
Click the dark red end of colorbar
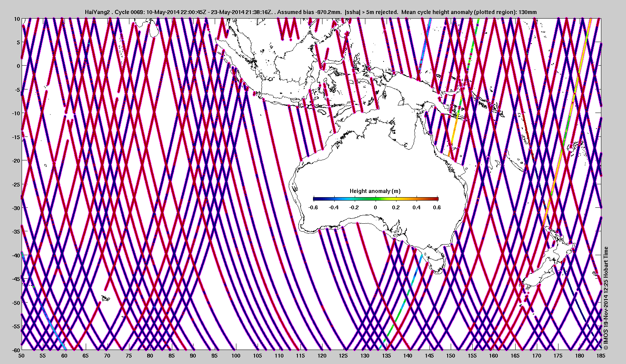(x=436, y=199)
